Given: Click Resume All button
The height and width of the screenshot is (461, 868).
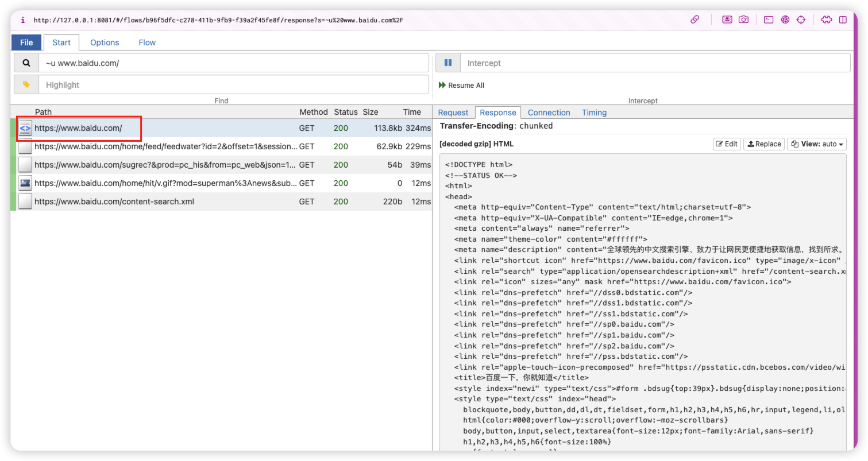Looking at the screenshot, I should click(x=461, y=85).
